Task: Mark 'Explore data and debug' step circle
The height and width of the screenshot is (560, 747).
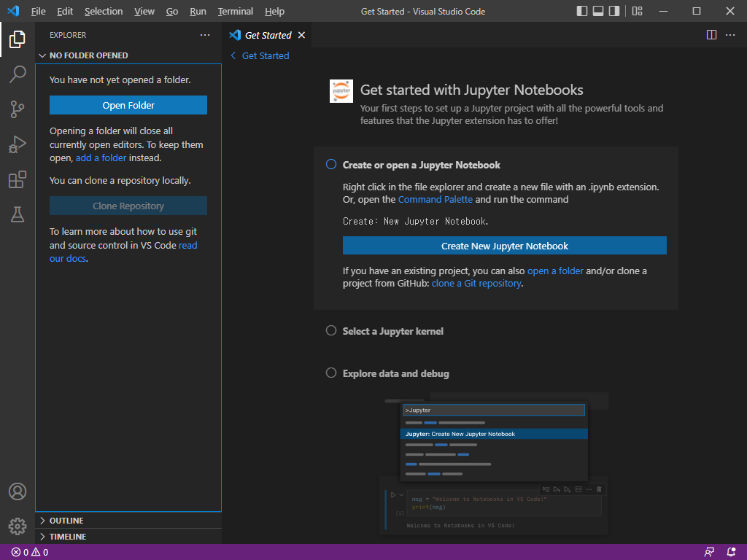Action: tap(331, 373)
